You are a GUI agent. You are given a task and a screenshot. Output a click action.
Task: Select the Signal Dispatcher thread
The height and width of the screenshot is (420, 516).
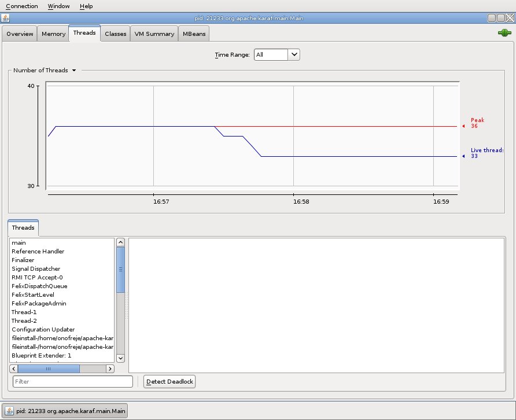pyautogui.click(x=36, y=268)
